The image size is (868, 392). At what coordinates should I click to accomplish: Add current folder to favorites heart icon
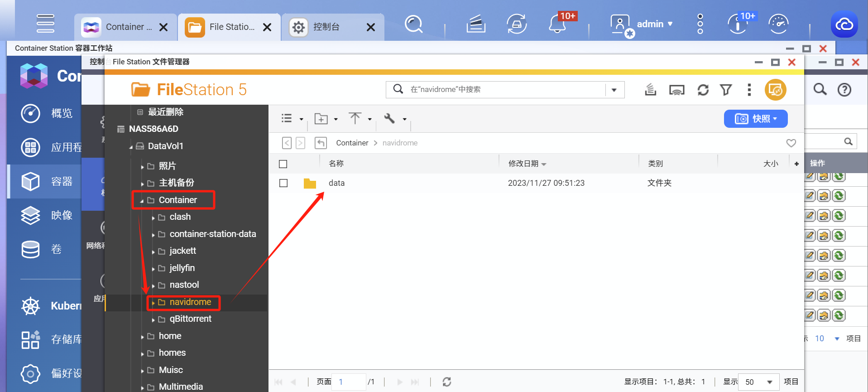point(791,143)
